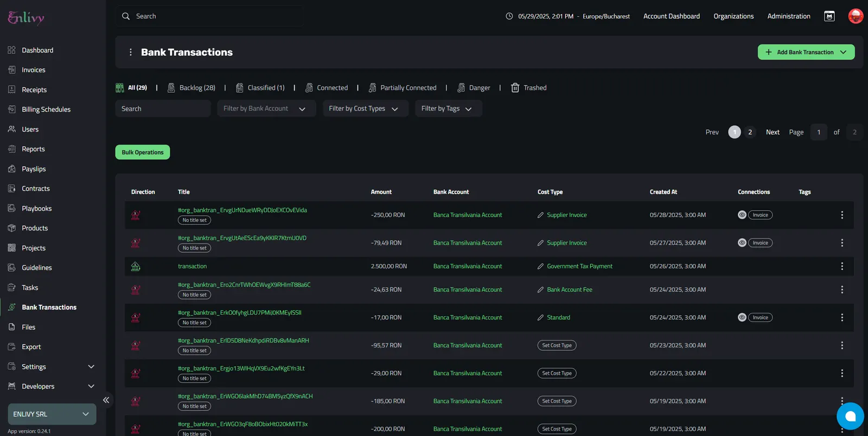Click the Dashboard sidebar icon
This screenshot has width=868, height=436.
pos(12,50)
